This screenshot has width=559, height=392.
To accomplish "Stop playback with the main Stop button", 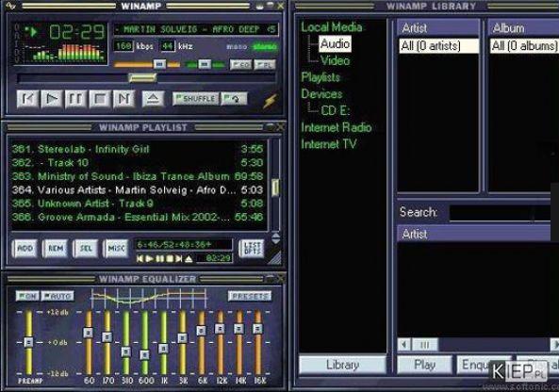I will (100, 99).
